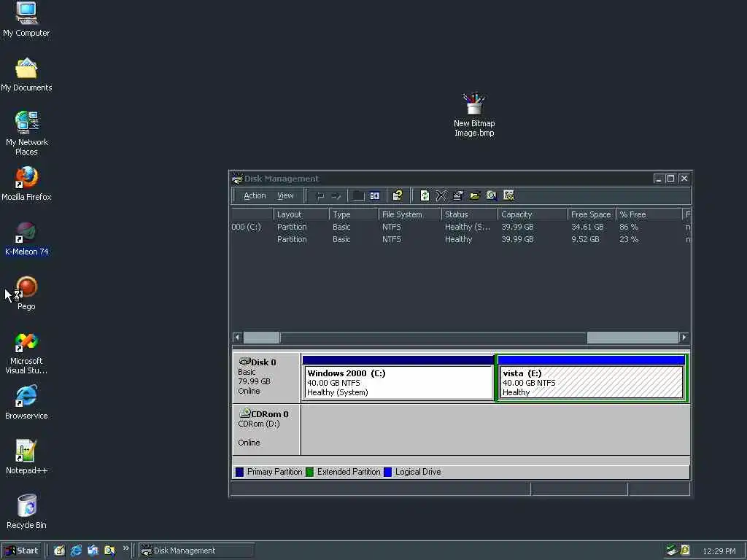Click the Mozilla Firefox desktop shortcut

(x=26, y=184)
